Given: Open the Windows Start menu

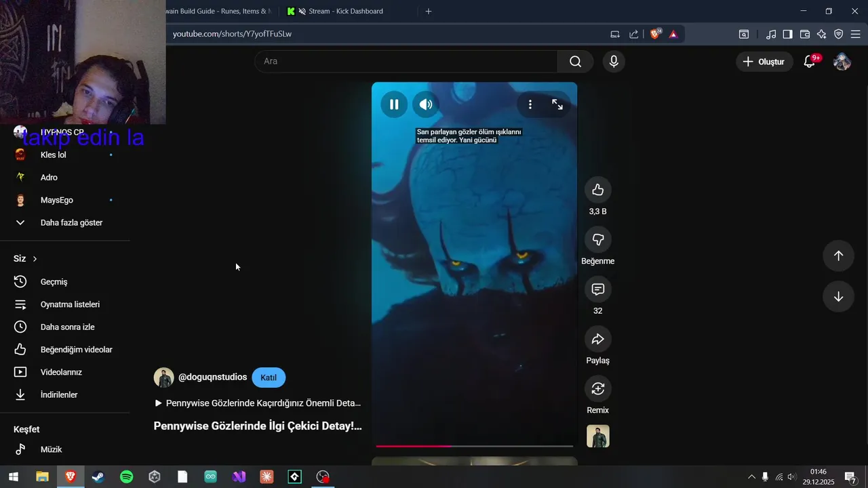Looking at the screenshot, I should tap(14, 477).
